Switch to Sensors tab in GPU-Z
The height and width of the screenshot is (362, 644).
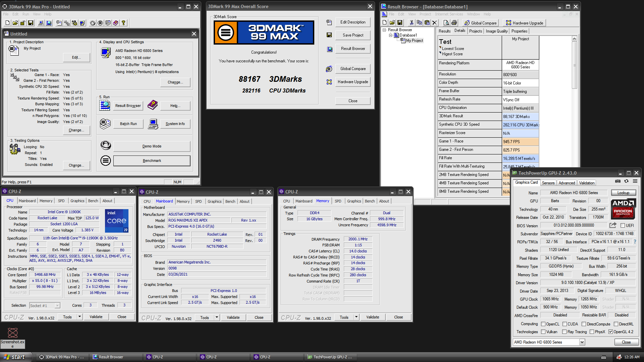[x=548, y=183]
